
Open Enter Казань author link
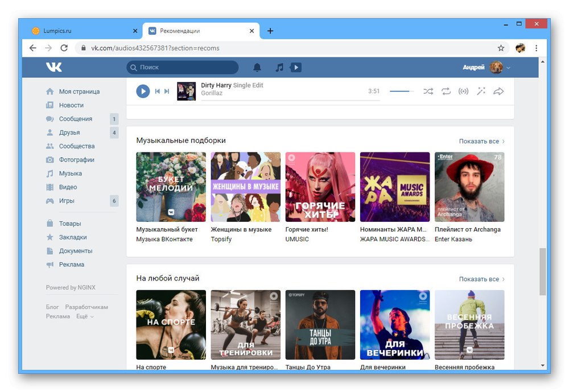(x=453, y=239)
